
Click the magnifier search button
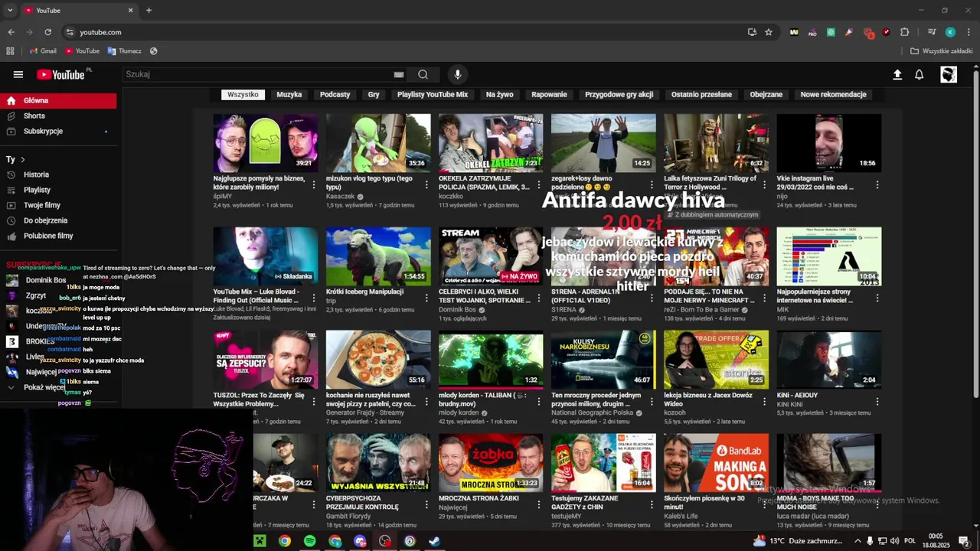point(423,74)
